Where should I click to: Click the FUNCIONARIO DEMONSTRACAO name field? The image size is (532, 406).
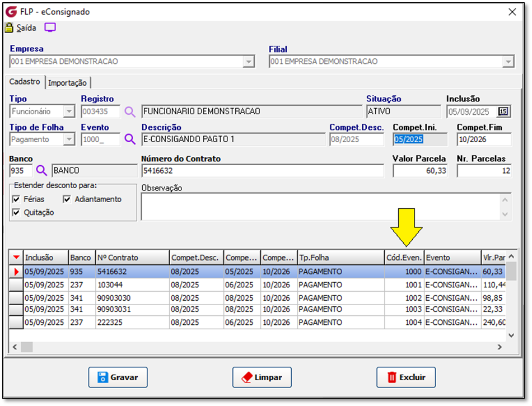252,111
